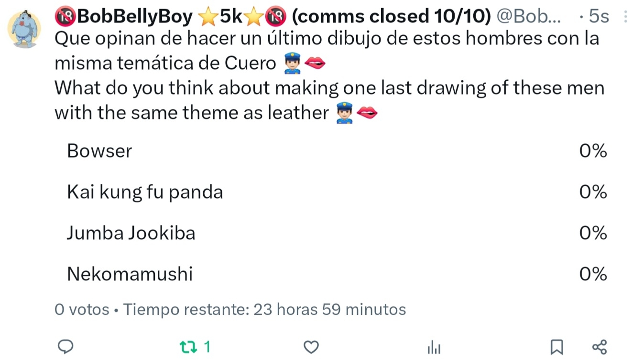Click the "0 votos" vote count
The width and height of the screenshot is (633, 364).
82,310
